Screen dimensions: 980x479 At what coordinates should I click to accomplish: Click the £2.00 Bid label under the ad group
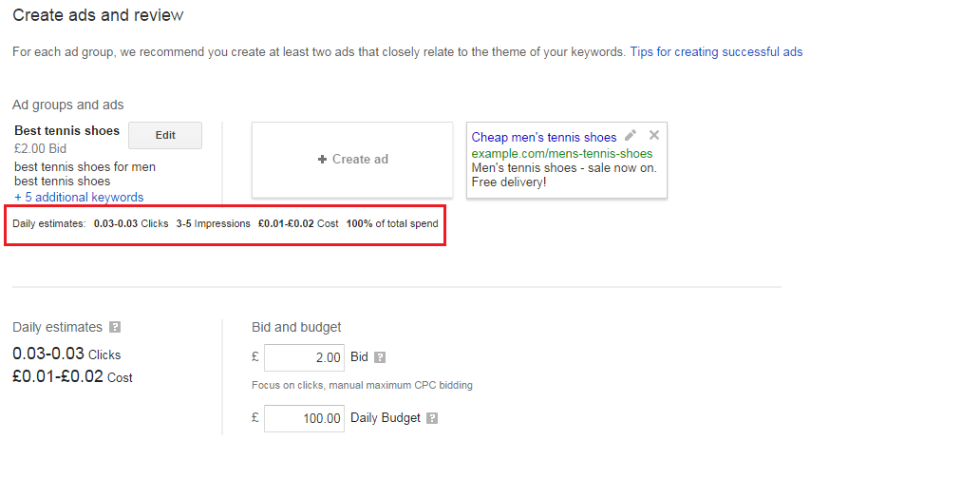click(x=40, y=149)
